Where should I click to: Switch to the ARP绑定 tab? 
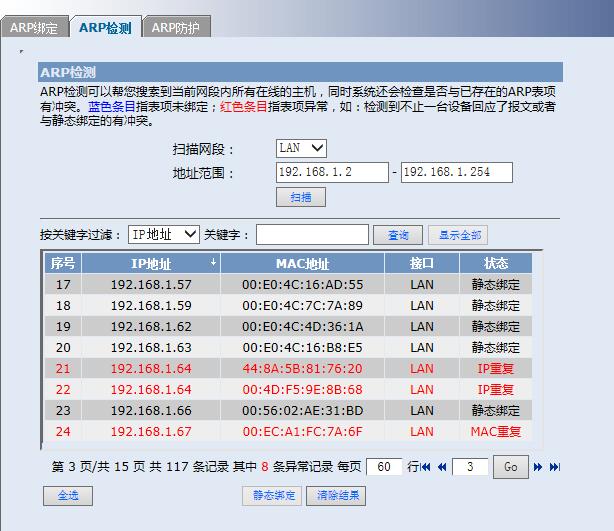click(x=34, y=27)
